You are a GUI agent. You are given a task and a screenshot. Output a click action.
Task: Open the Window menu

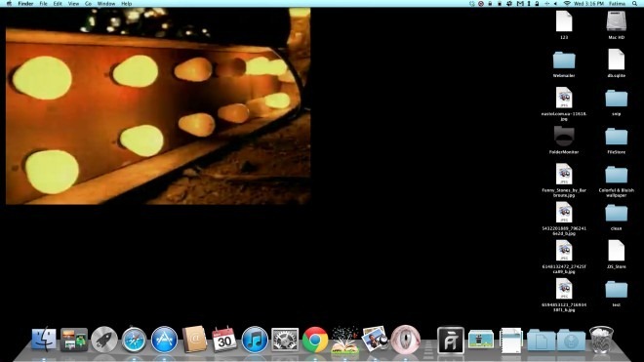[x=106, y=3]
